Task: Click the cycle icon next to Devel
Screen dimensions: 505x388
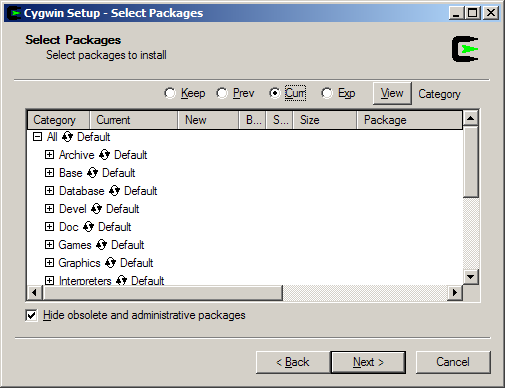Action: (x=96, y=209)
